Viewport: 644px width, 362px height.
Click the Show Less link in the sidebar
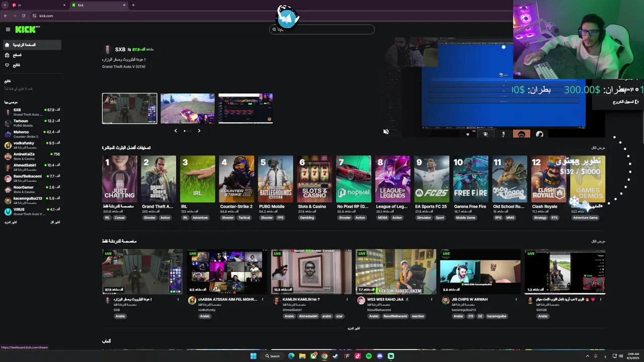point(55,222)
